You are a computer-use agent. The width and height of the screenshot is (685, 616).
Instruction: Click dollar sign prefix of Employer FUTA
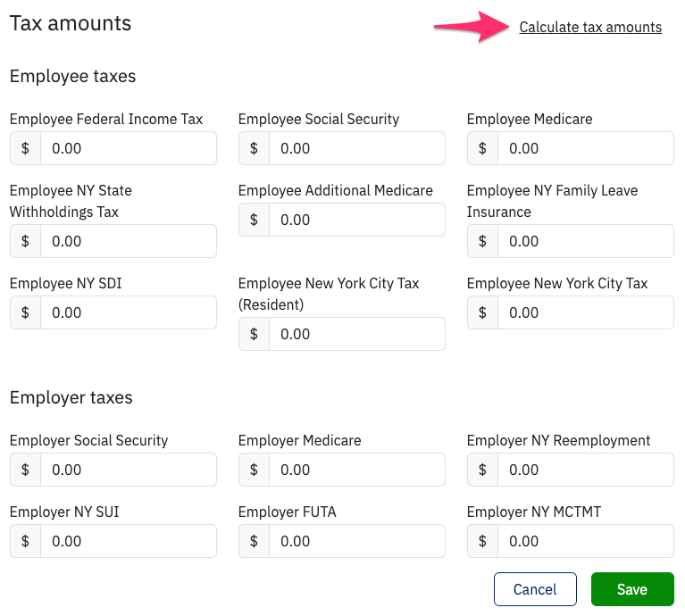click(x=254, y=541)
